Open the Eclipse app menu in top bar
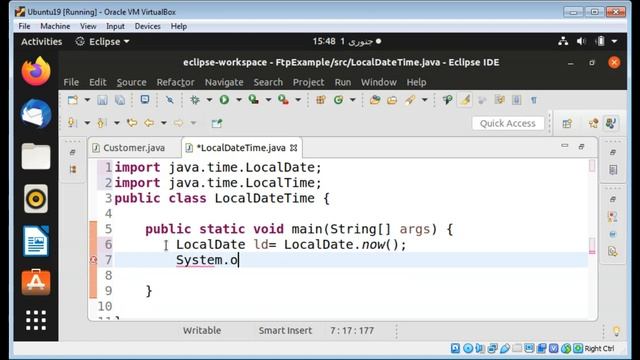 click(102, 42)
